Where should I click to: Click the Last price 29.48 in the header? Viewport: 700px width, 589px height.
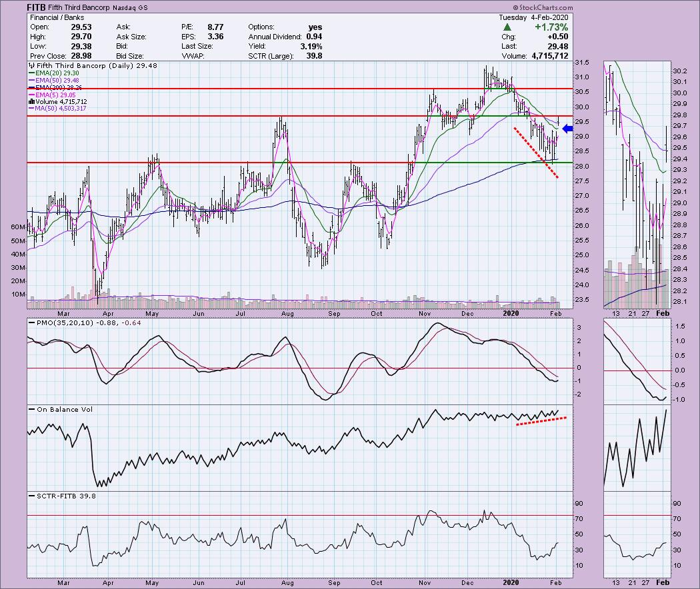pos(558,47)
